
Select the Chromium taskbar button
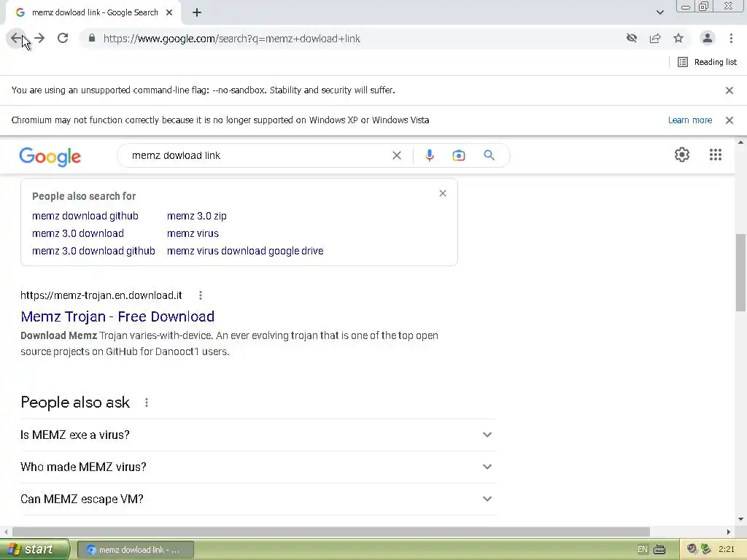click(x=136, y=550)
